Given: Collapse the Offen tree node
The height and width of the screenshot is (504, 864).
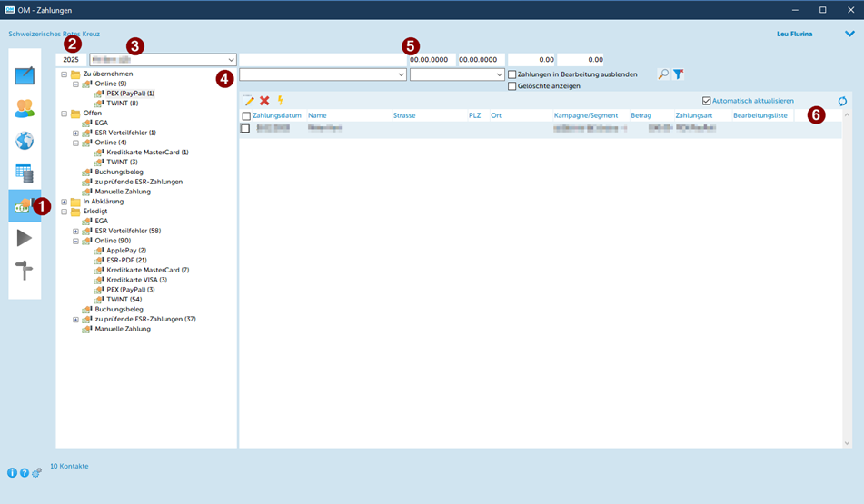Looking at the screenshot, I should click(x=64, y=114).
